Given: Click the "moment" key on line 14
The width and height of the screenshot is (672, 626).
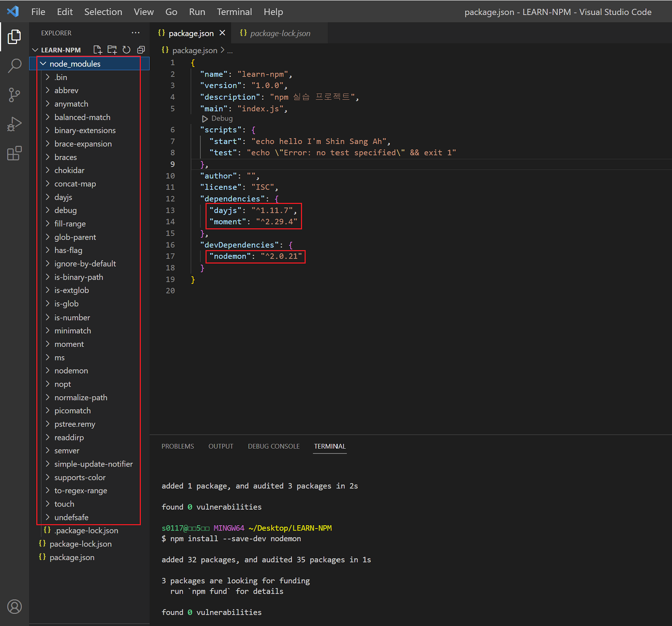Looking at the screenshot, I should tap(228, 222).
